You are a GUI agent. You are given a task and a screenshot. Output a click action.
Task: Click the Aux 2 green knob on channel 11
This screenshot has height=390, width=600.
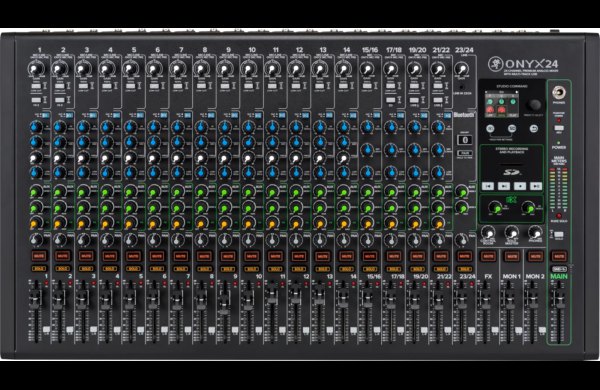pos(272,208)
